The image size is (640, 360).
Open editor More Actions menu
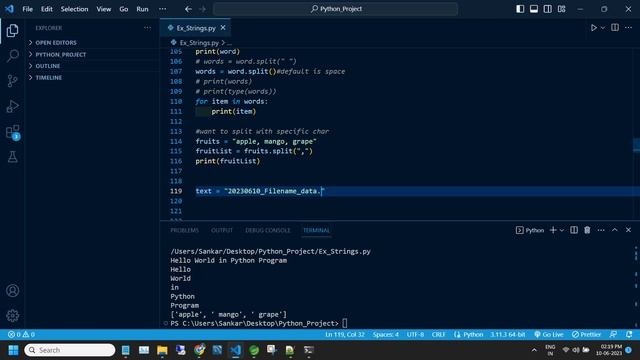coord(628,28)
